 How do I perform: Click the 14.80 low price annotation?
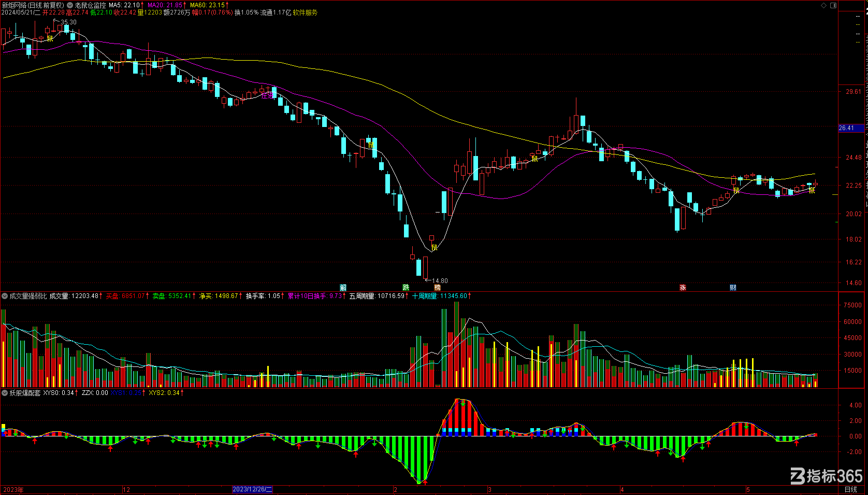click(440, 281)
